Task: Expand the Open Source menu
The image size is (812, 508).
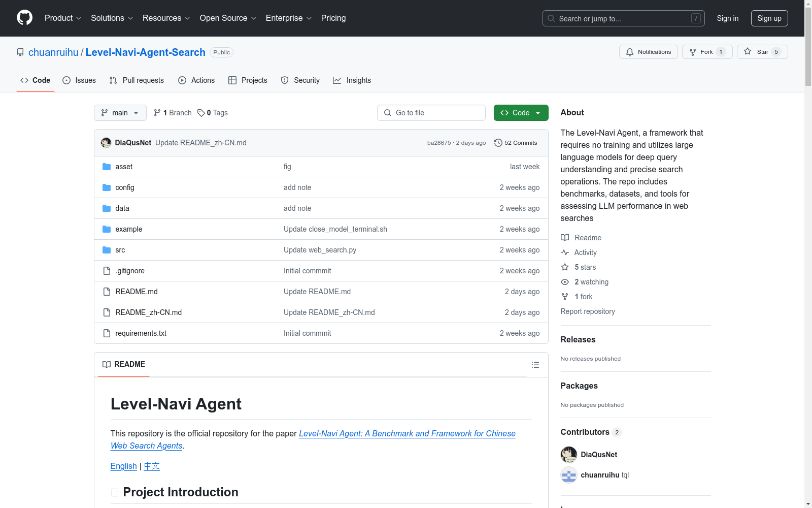Action: click(228, 18)
